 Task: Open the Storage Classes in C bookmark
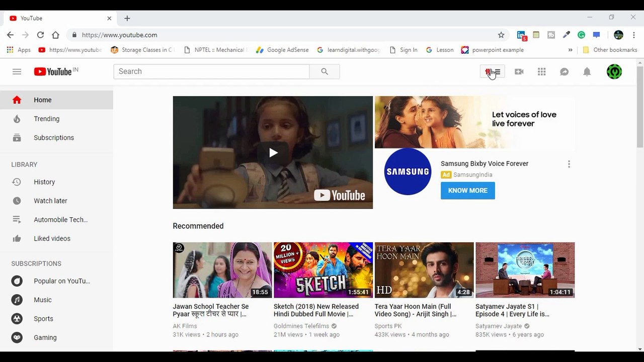click(142, 50)
